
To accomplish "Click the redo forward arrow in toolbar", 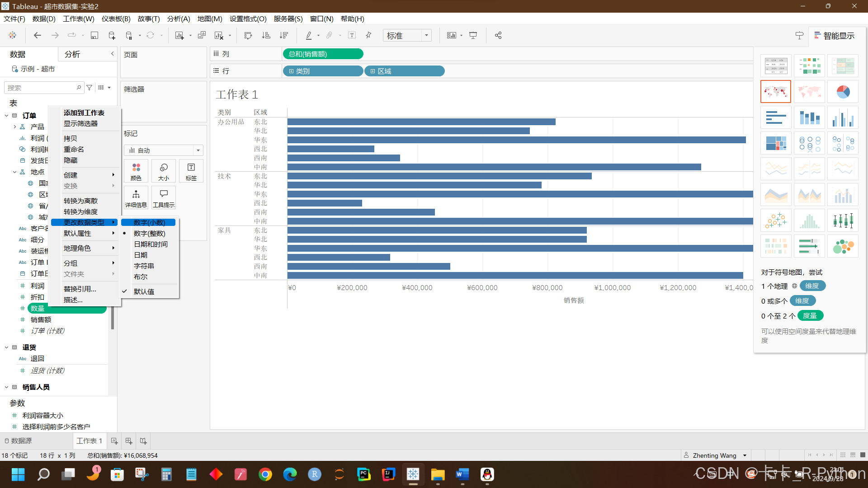I will pyautogui.click(x=55, y=35).
